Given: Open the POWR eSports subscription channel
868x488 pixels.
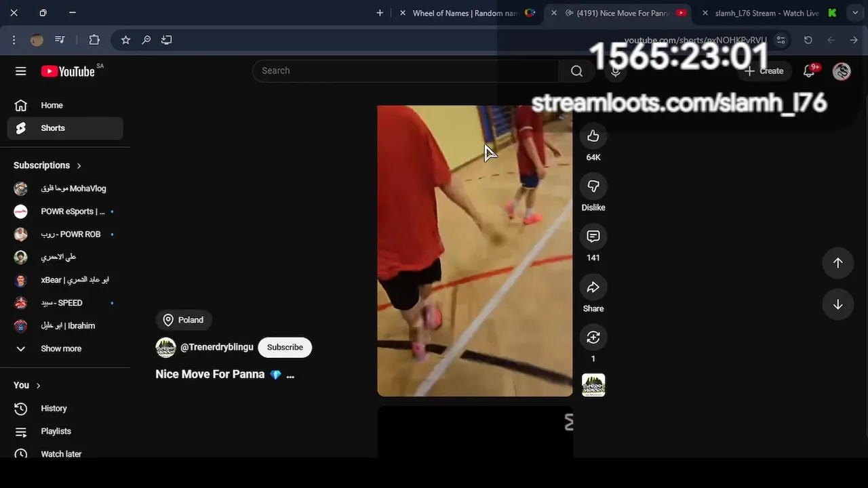Looking at the screenshot, I should coord(65,211).
